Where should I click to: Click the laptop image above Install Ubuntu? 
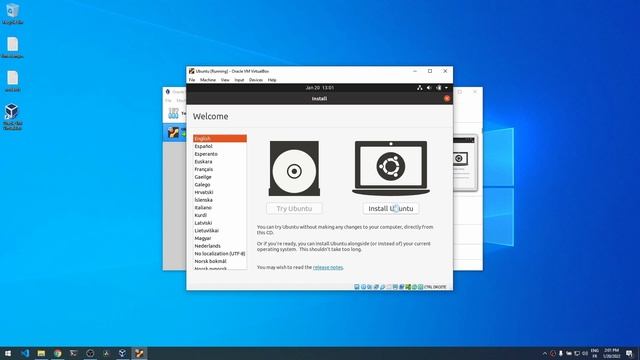coord(391,168)
